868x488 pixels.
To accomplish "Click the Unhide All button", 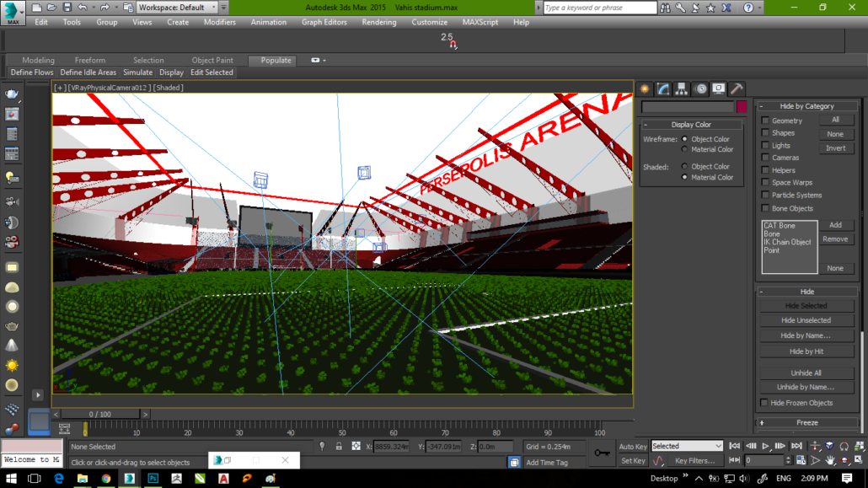I will tap(806, 373).
